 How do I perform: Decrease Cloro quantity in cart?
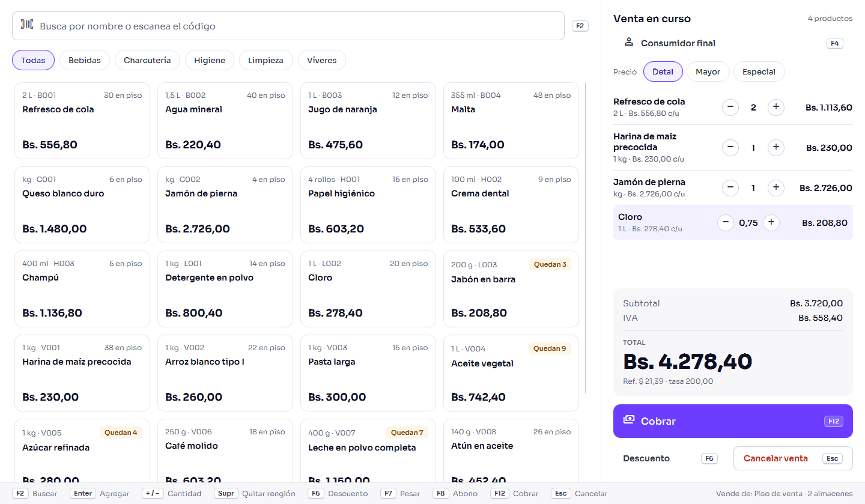click(x=726, y=223)
